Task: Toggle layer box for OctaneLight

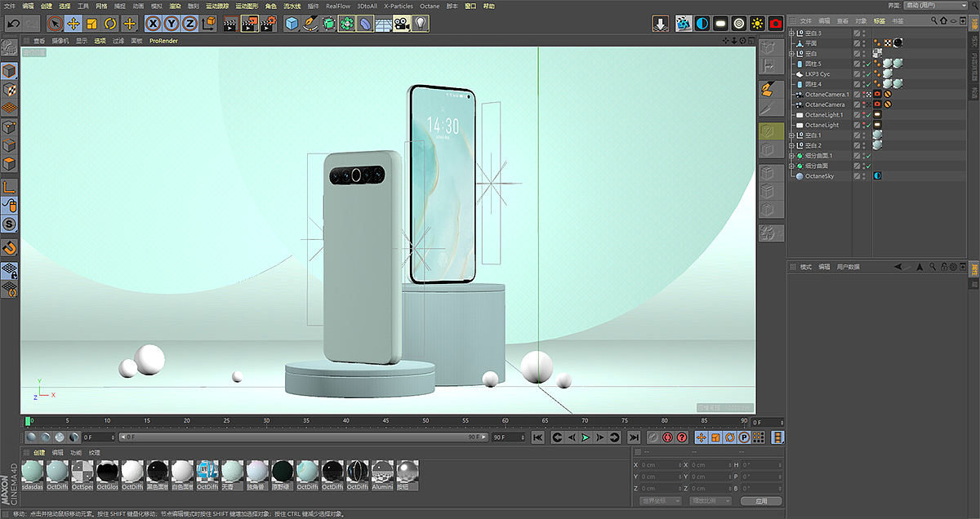Action: click(x=857, y=125)
